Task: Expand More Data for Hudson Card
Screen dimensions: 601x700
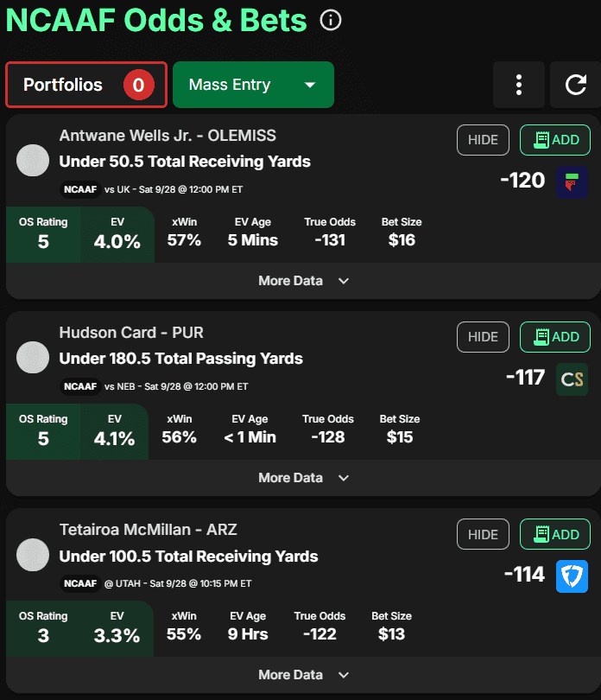Action: click(x=303, y=478)
